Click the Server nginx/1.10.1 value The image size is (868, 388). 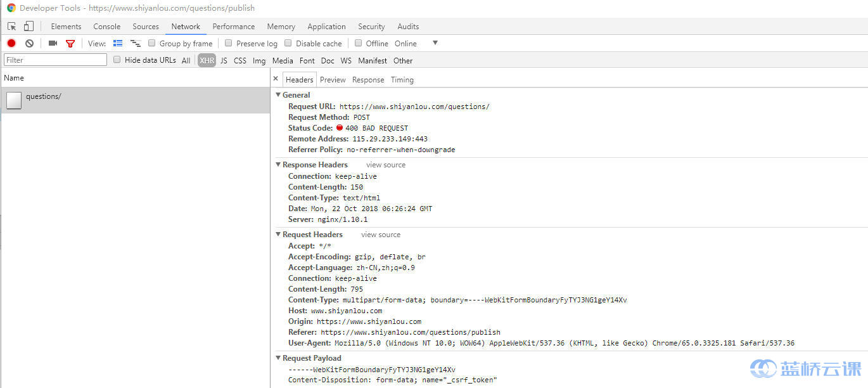[343, 219]
